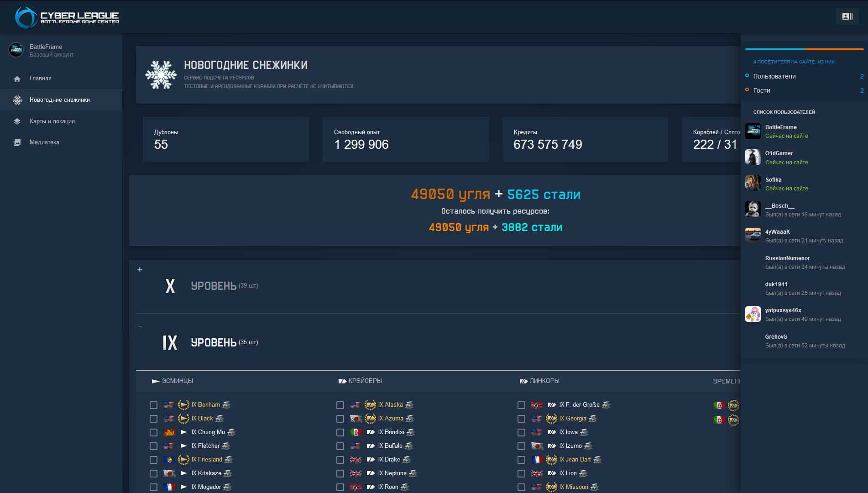Click the home icon beside Главная
Viewport: 868px width, 493px height.
point(17,79)
